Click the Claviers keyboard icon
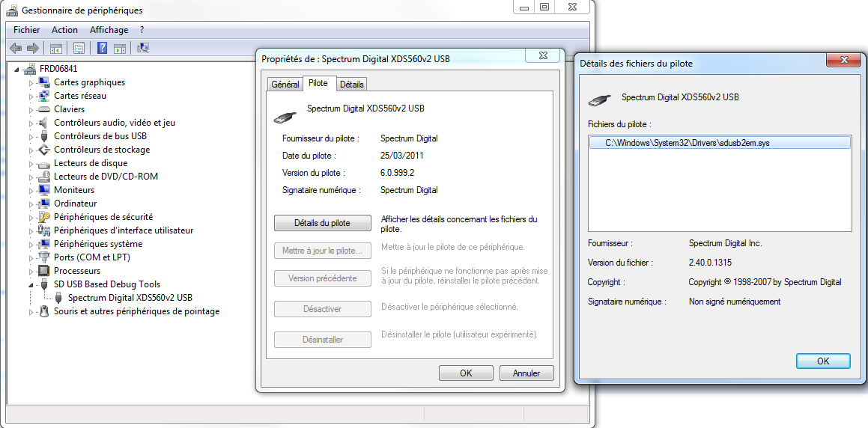This screenshot has width=868, height=428. (x=44, y=109)
